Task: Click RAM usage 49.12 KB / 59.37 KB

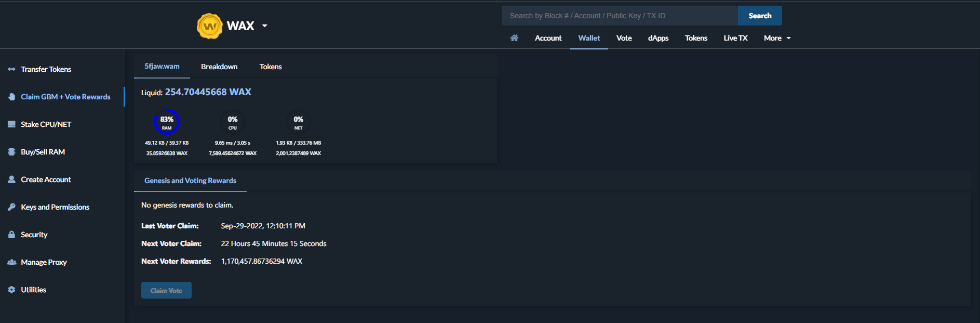Action: 167,143
